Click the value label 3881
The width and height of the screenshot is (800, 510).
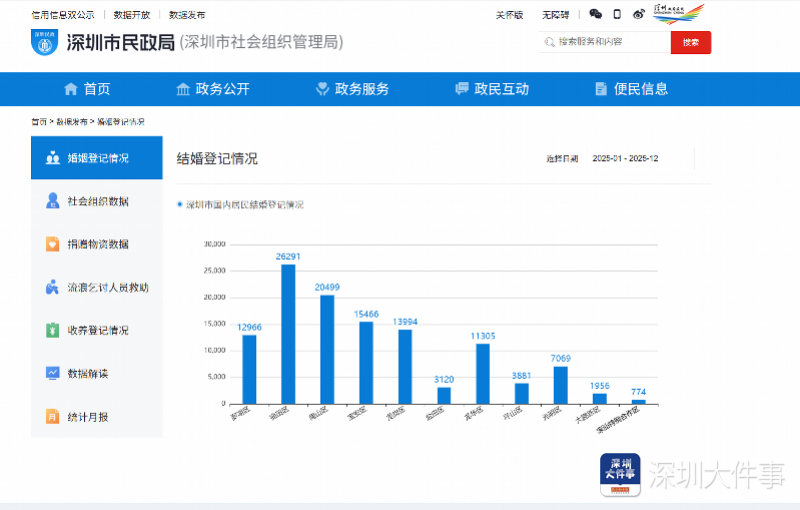[521, 375]
